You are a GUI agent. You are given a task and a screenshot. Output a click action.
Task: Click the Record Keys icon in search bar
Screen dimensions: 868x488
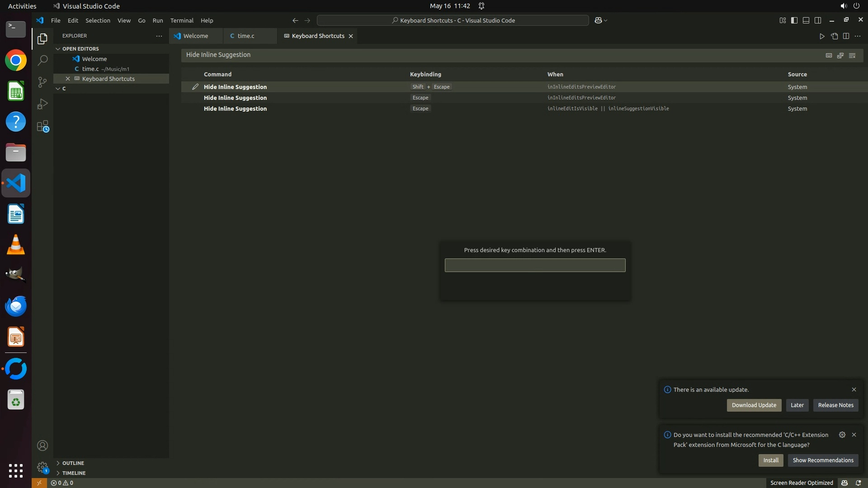tap(829, 55)
